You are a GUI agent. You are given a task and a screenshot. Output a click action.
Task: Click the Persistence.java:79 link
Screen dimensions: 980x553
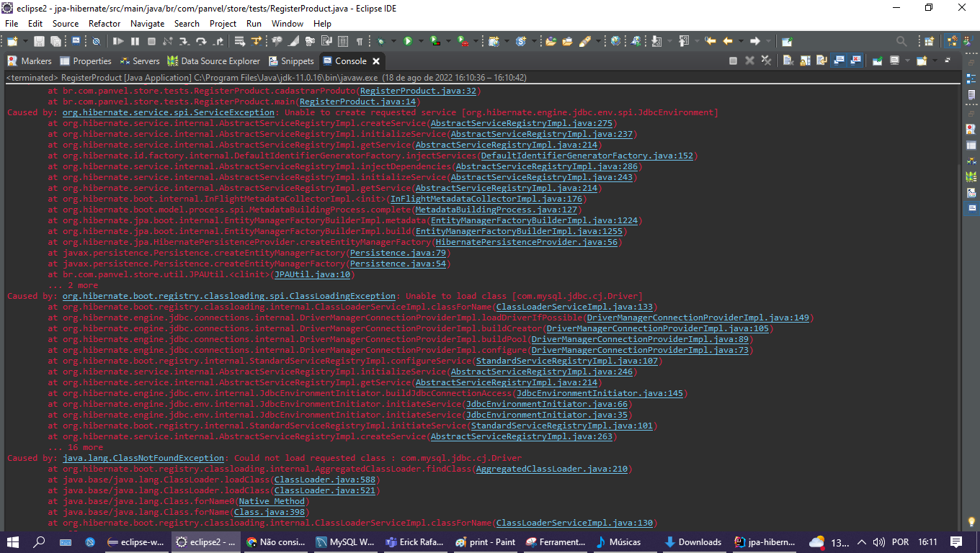pos(397,253)
